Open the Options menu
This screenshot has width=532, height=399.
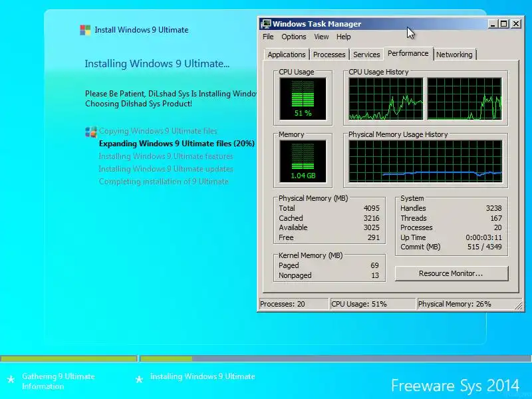(x=293, y=37)
